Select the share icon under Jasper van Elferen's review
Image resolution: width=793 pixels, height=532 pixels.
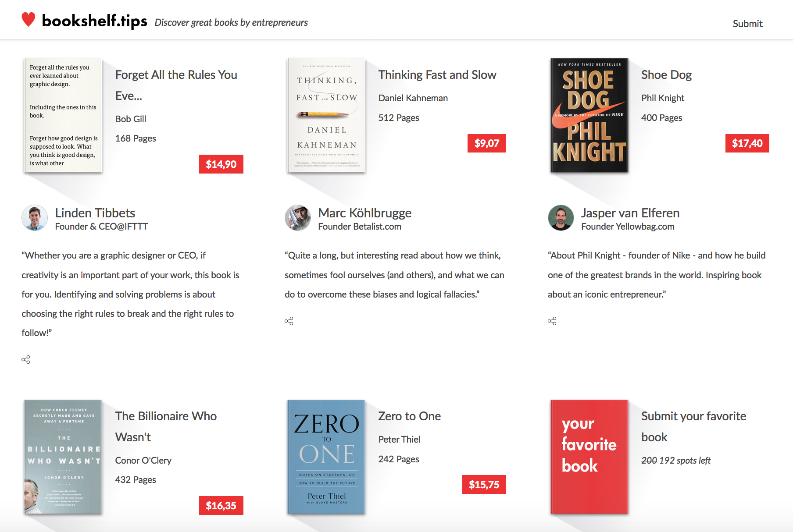(552, 321)
